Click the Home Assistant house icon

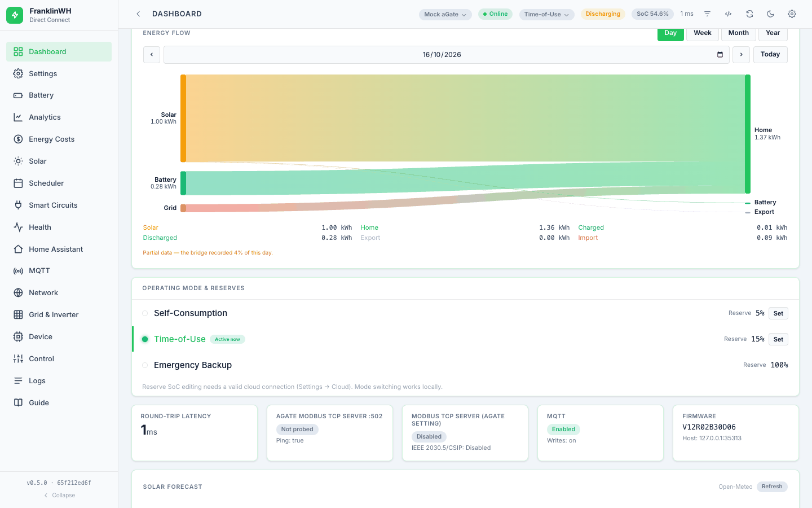pyautogui.click(x=18, y=249)
